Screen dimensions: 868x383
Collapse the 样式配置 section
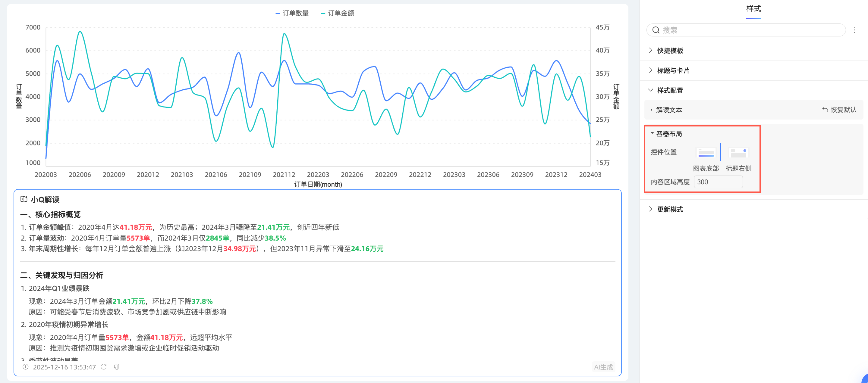[x=670, y=90]
